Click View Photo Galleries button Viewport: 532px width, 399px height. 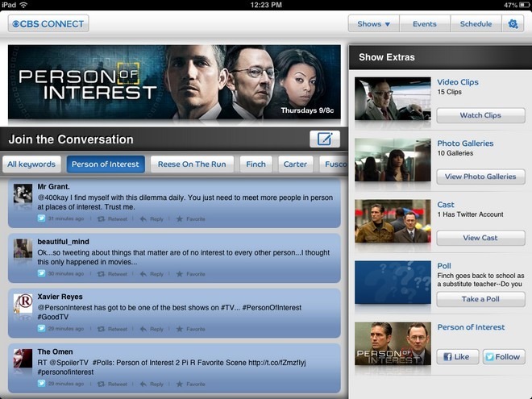coord(480,177)
